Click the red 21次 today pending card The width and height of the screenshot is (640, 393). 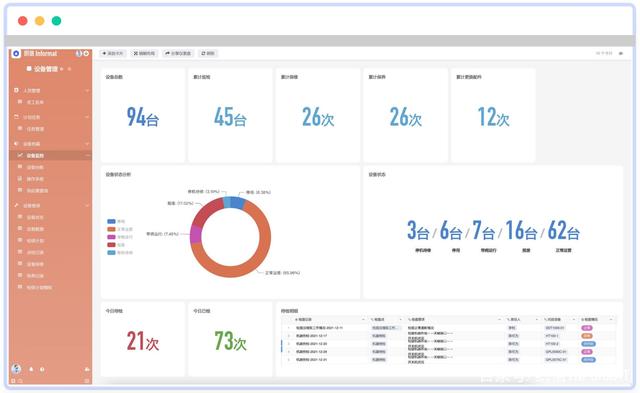pos(142,340)
